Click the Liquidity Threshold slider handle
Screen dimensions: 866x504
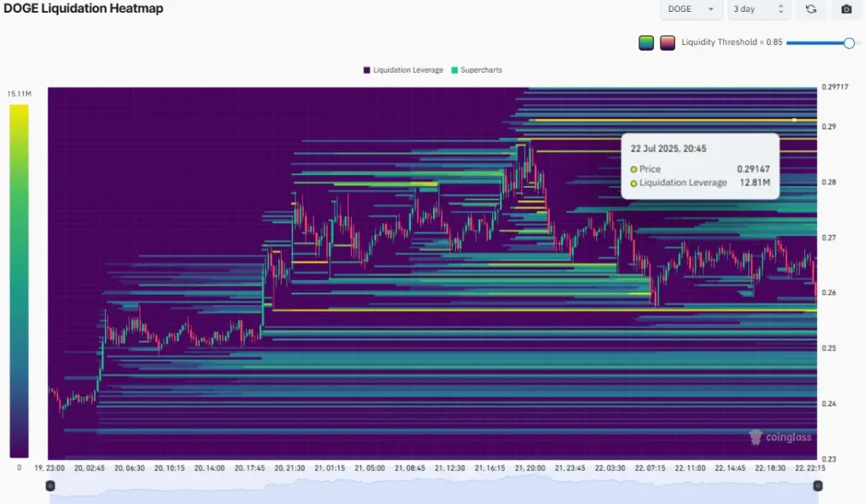pyautogui.click(x=849, y=43)
